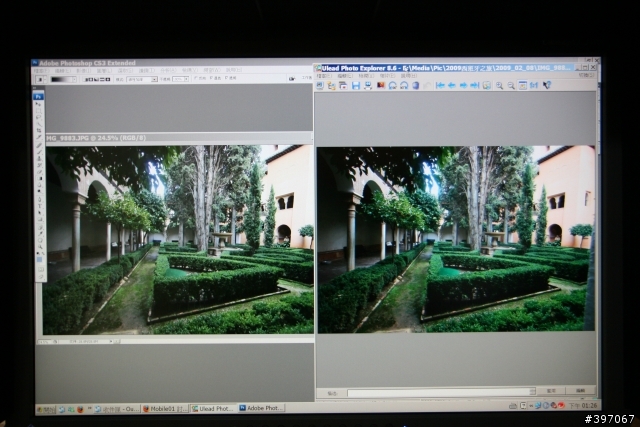This screenshot has width=640, height=427.
Task: Open the opacity value dropdown arrow
Action: click(186, 79)
